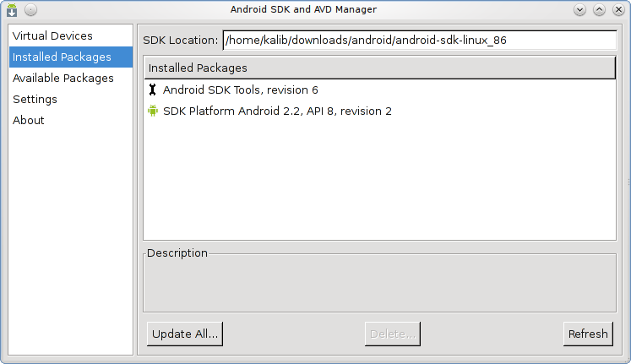Maximize the window with the up-arrow button

599,9
